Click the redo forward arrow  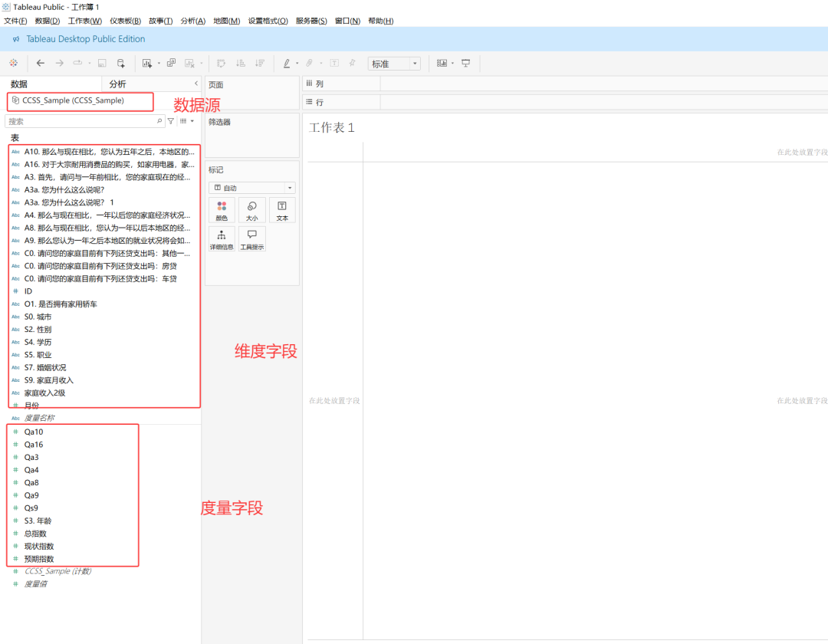[60, 63]
